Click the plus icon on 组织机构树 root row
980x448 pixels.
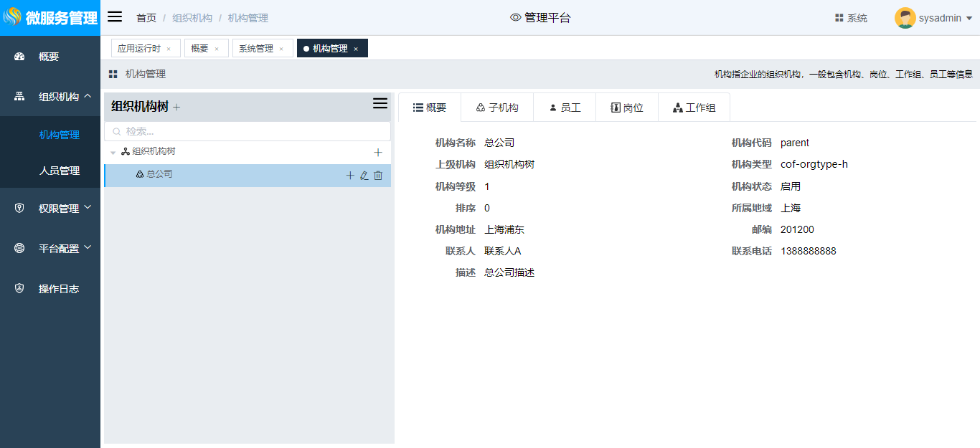coord(378,153)
